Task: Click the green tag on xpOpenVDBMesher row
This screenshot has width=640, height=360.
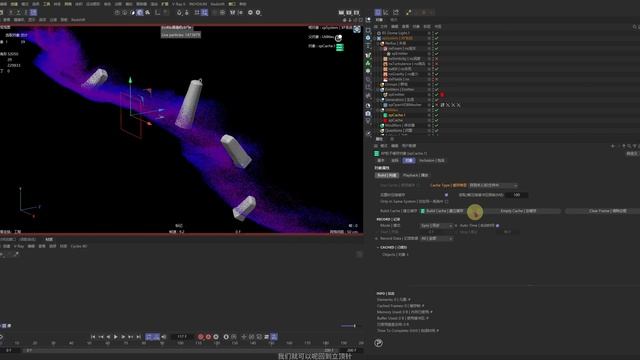Action: [442, 105]
